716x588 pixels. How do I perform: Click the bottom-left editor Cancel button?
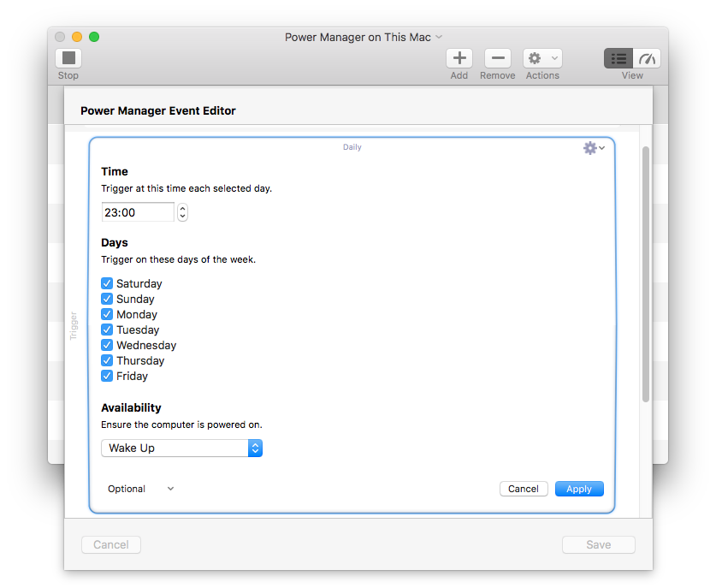pyautogui.click(x=111, y=544)
